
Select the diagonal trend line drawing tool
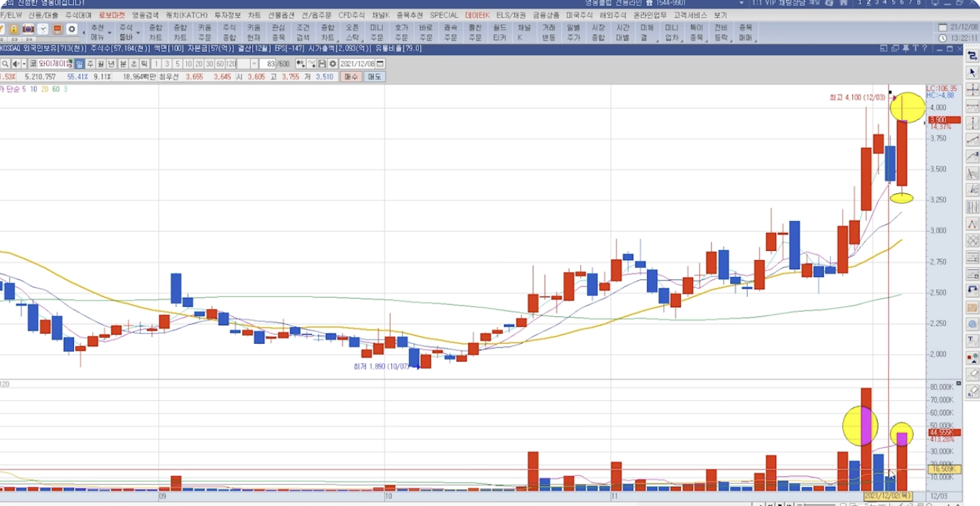[972, 140]
